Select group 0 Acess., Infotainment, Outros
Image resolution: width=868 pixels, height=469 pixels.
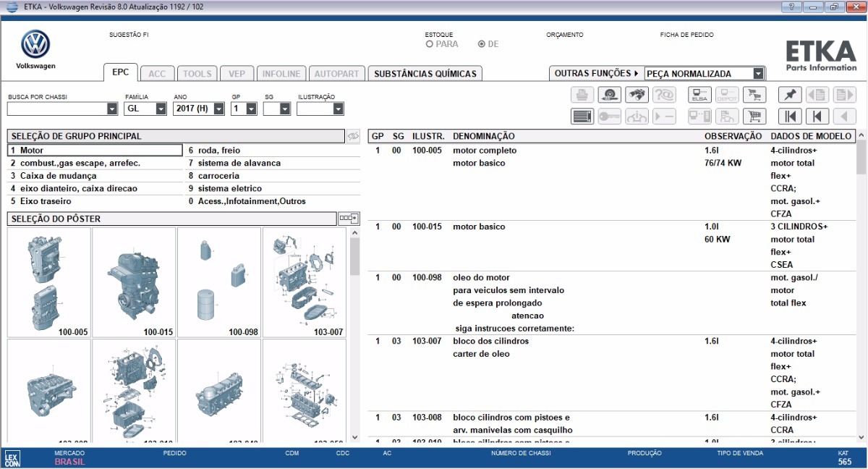coord(273,201)
